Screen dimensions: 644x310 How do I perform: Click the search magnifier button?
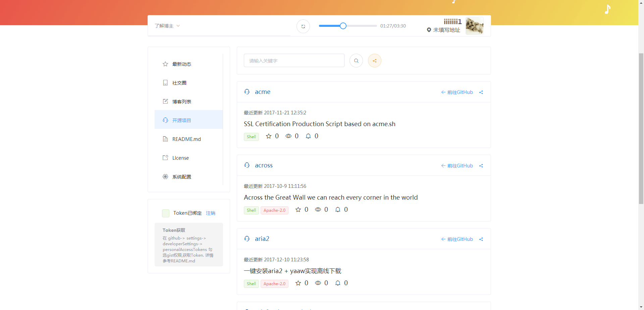356,61
